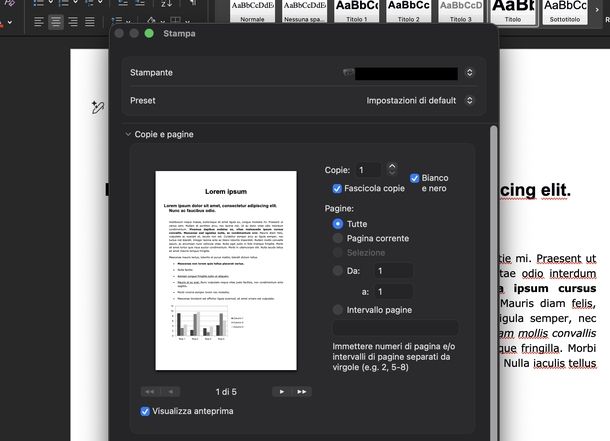This screenshot has height=441, width=610.
Task: Justify text in Word ribbon
Action: coord(89,21)
